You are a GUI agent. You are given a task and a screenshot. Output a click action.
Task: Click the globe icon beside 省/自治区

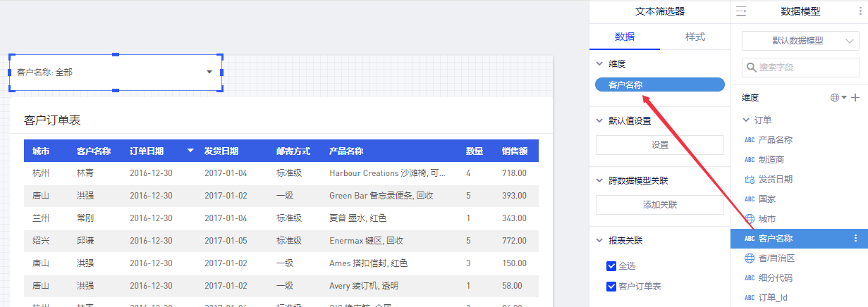pyautogui.click(x=749, y=258)
